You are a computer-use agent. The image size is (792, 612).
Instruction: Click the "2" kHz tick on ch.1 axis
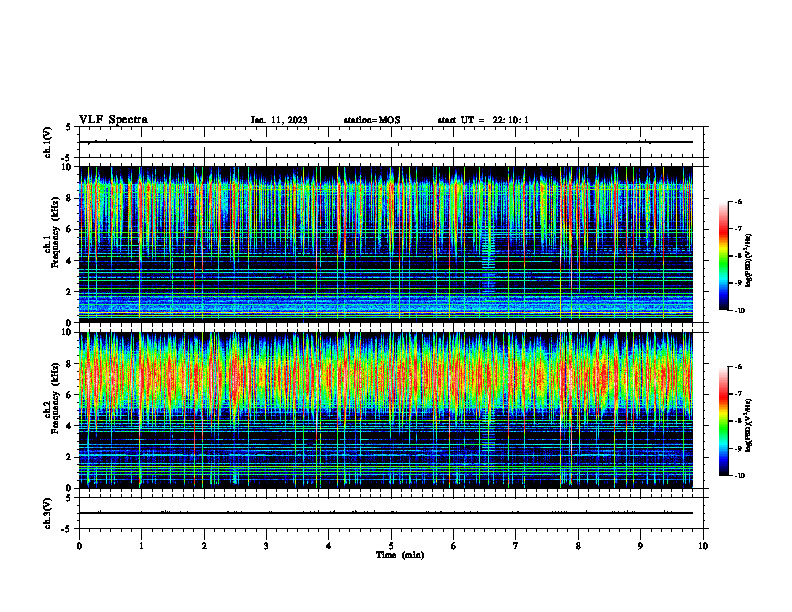point(69,292)
